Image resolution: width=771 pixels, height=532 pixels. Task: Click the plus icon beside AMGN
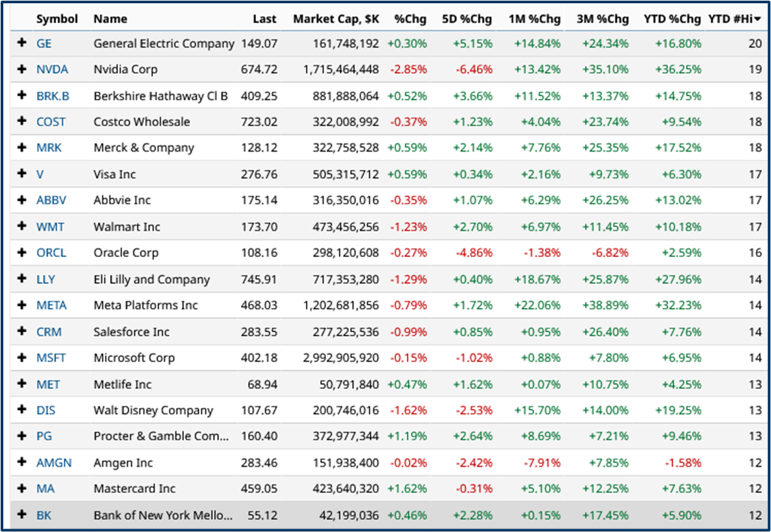(x=22, y=463)
